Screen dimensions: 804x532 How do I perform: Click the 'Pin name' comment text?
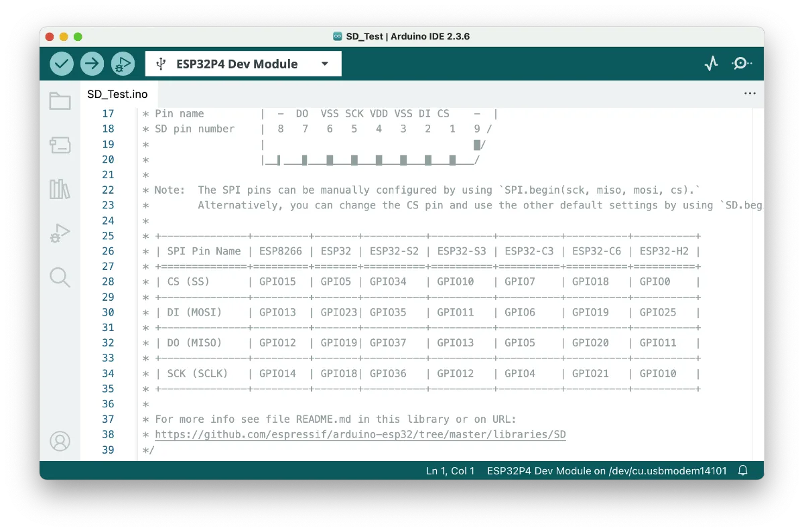pos(179,113)
